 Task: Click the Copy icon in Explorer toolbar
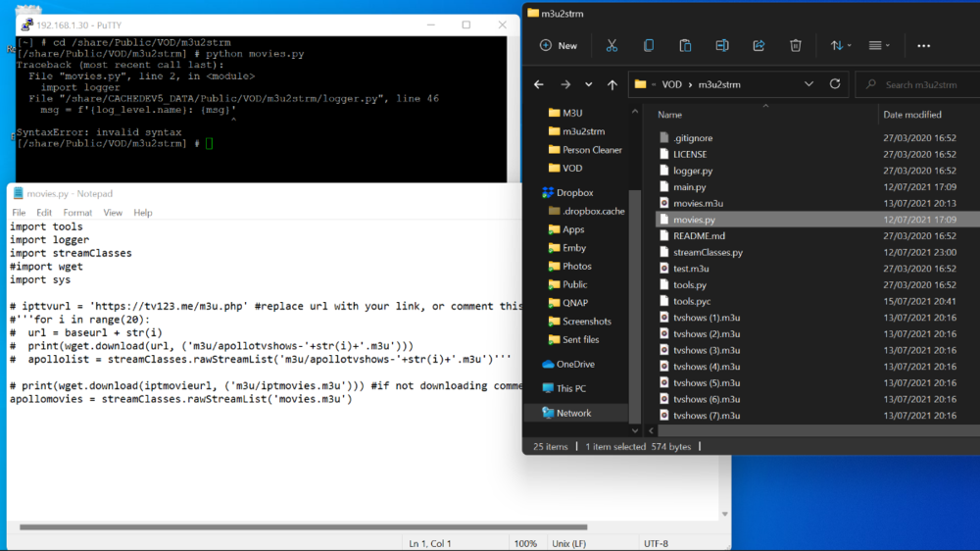click(649, 45)
